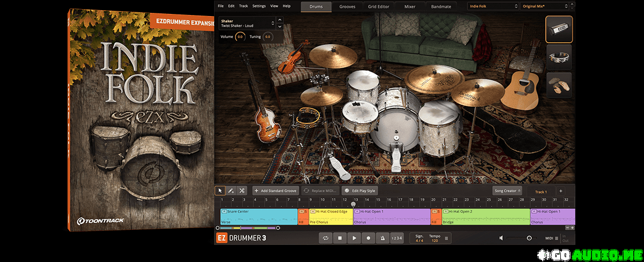Select the Pre Chorus Hi-Hat Closed Edge block
The width and height of the screenshot is (644, 262).
(x=331, y=216)
